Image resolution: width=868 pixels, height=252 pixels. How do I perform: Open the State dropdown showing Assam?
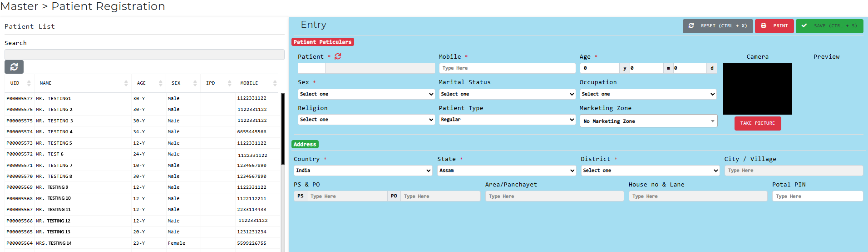click(507, 171)
